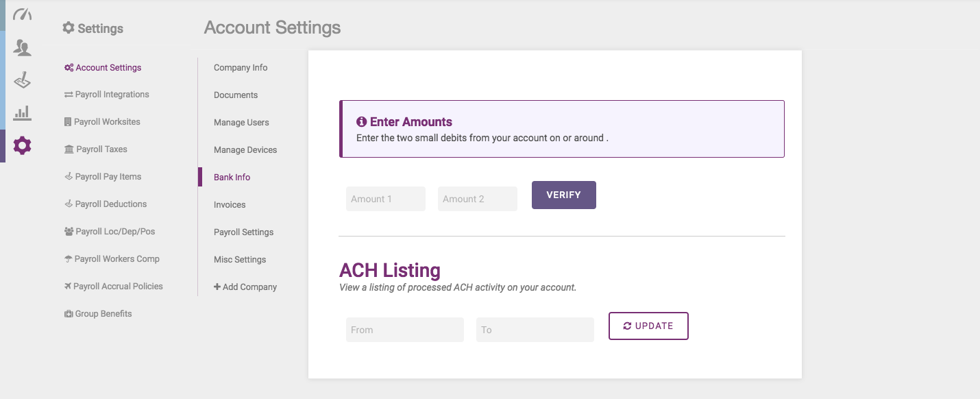Open the employees person icon in the sidebar
This screenshot has width=980, height=399.
pos(23,48)
